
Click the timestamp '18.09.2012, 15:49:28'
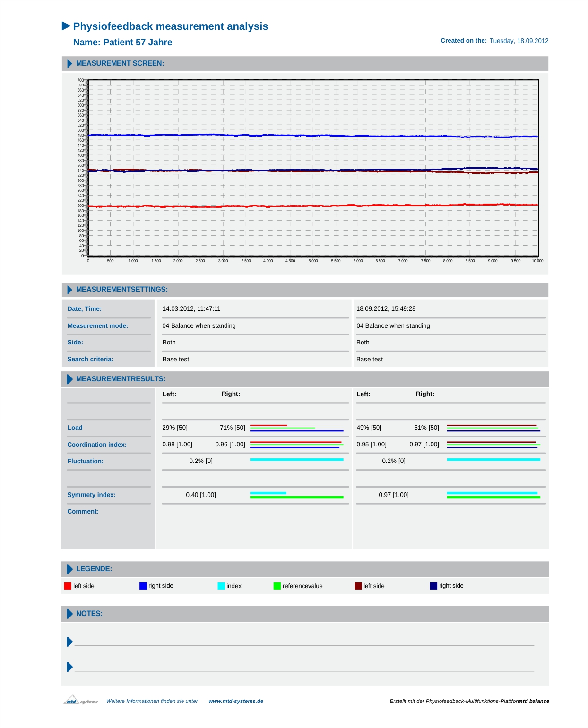(x=386, y=309)
